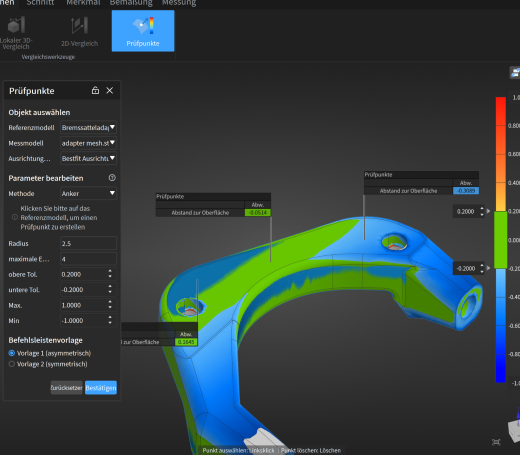
Task: Increase the color bar lower tolerance -0.2000
Action: tap(482, 265)
